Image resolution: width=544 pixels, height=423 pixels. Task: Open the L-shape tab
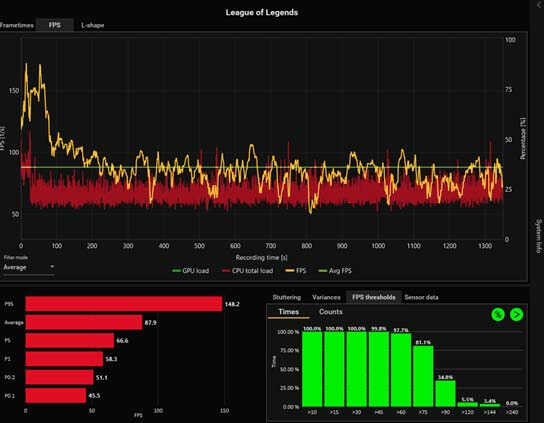point(93,25)
